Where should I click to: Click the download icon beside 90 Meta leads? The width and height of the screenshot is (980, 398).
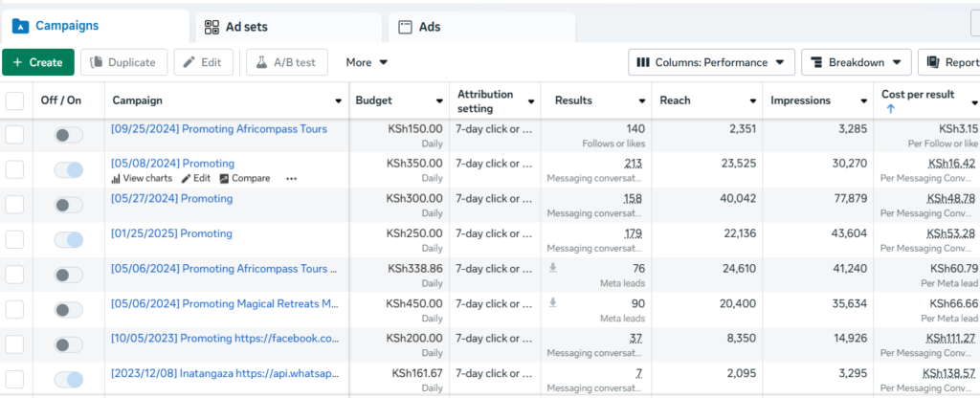point(552,303)
